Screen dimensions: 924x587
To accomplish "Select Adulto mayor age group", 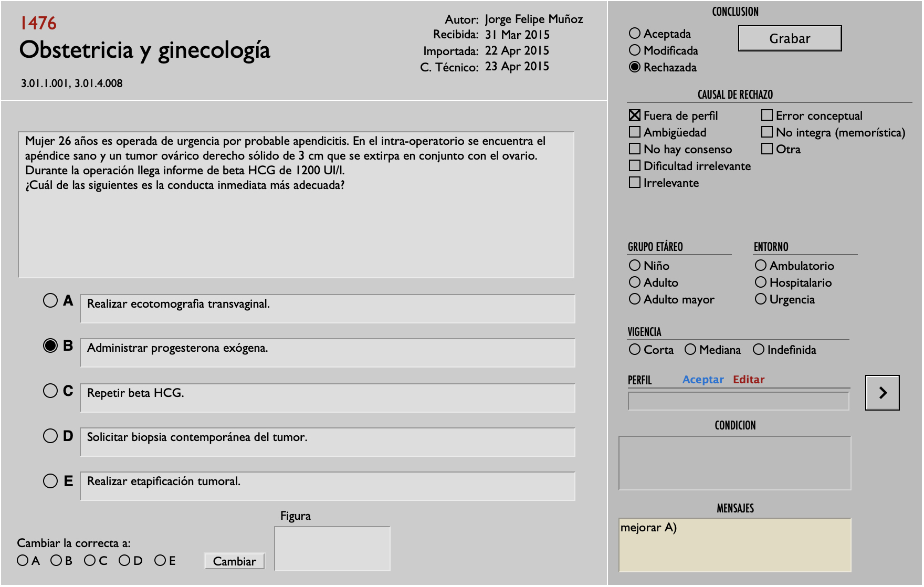I will tap(634, 299).
